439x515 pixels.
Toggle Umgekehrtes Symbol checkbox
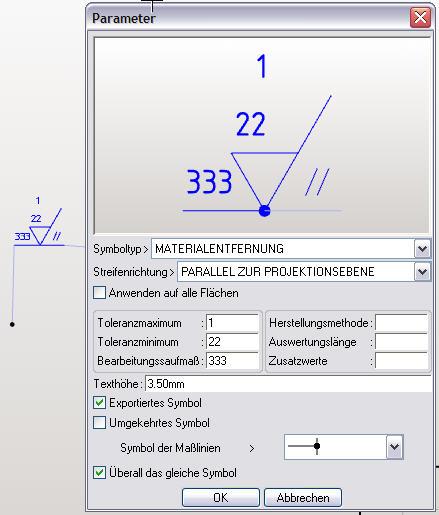[x=99, y=423]
